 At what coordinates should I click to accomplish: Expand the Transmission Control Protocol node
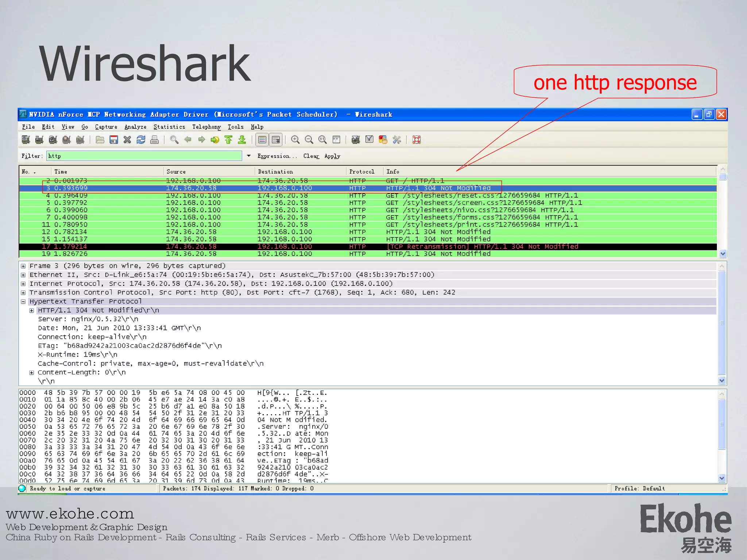pos(23,293)
